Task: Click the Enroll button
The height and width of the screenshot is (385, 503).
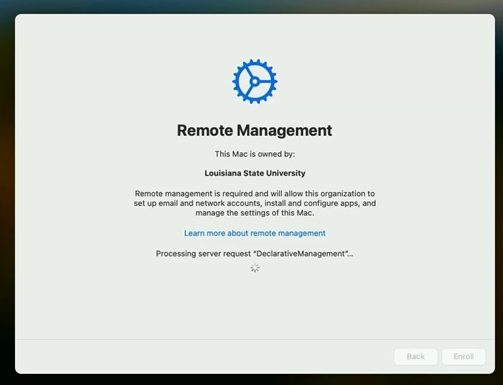Action: [x=463, y=357]
